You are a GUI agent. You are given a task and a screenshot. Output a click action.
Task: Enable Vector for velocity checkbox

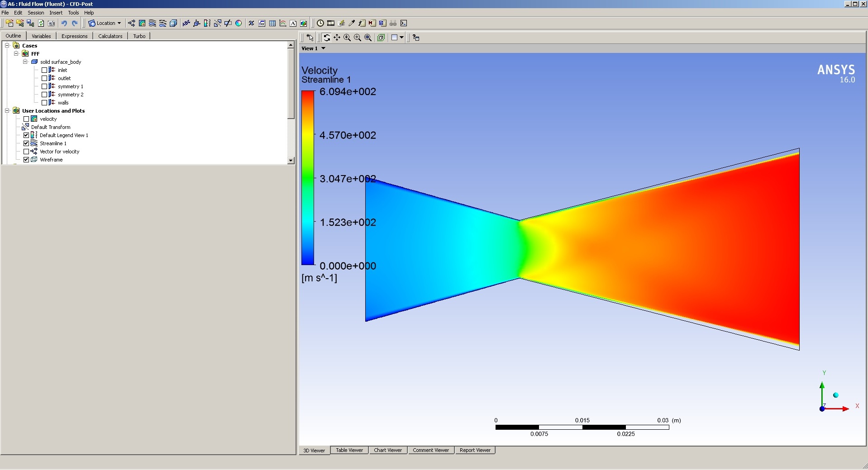pos(26,152)
